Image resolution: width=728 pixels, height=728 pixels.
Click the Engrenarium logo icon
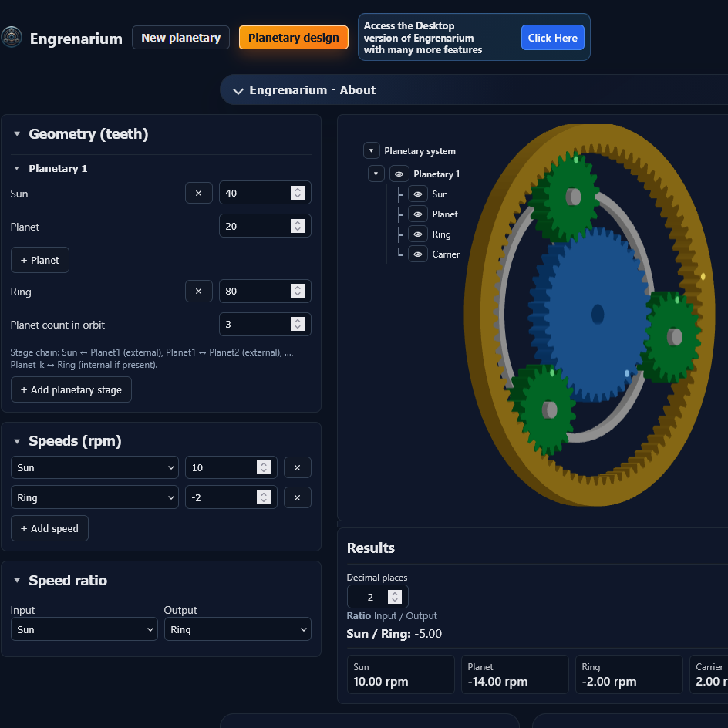pyautogui.click(x=12, y=37)
